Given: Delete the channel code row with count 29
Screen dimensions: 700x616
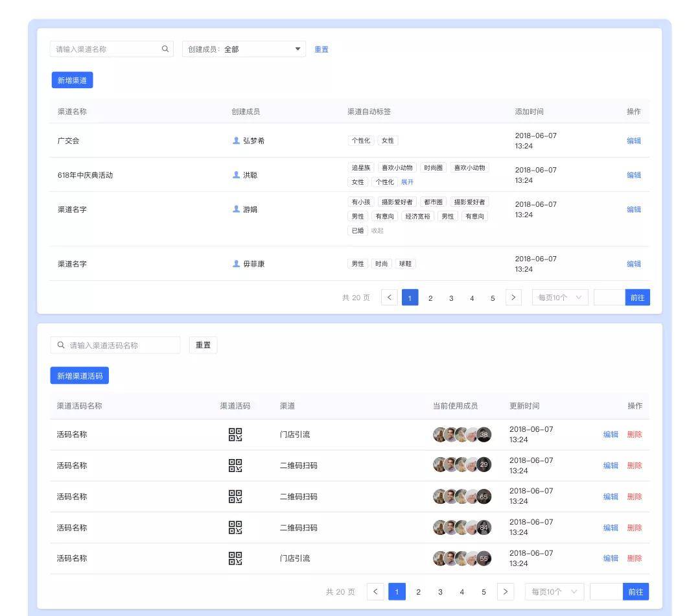Looking at the screenshot, I should click(635, 466).
